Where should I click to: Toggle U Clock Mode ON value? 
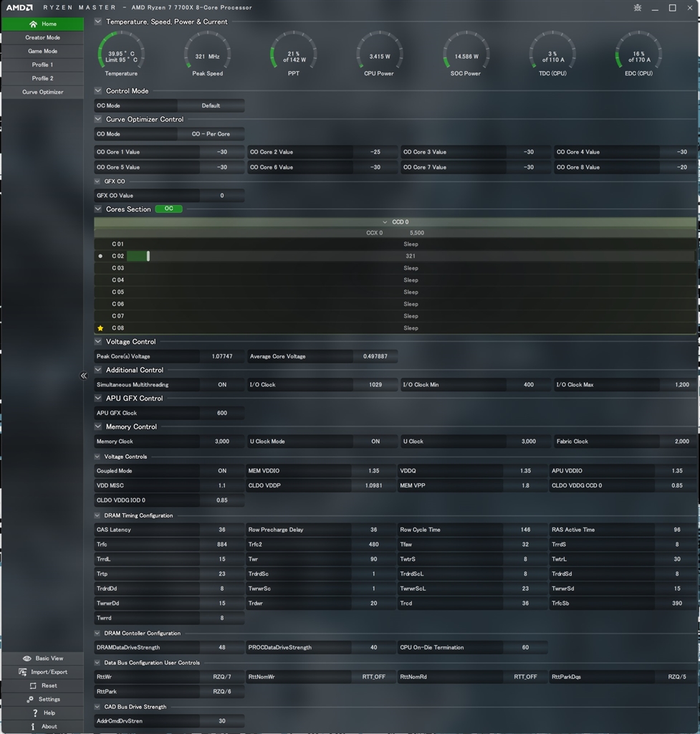coord(375,442)
